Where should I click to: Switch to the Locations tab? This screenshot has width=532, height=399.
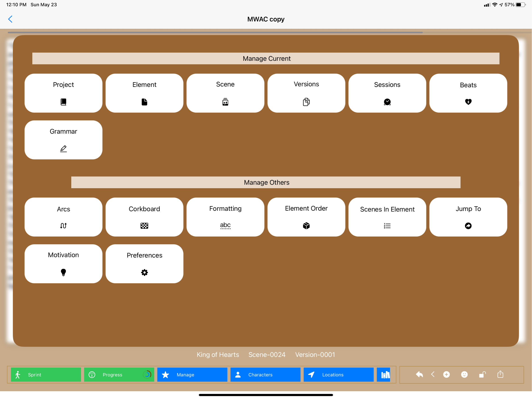[x=338, y=375]
